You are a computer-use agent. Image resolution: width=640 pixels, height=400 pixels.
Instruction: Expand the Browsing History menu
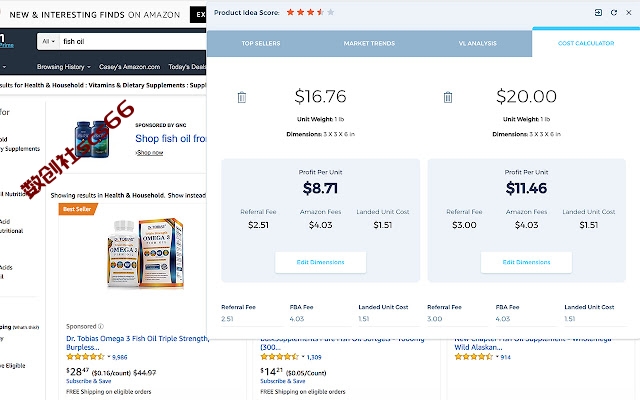[x=63, y=67]
